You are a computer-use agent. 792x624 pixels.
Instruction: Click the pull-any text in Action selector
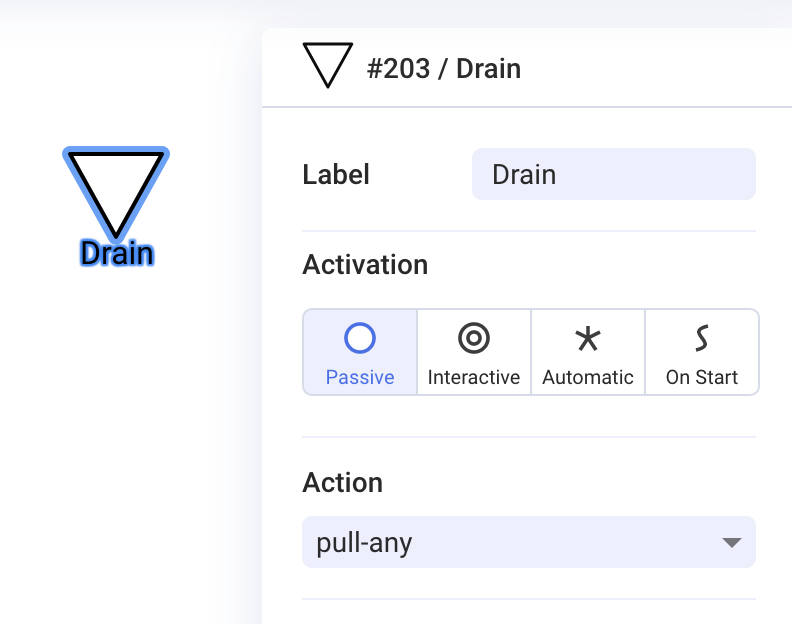coord(364,543)
